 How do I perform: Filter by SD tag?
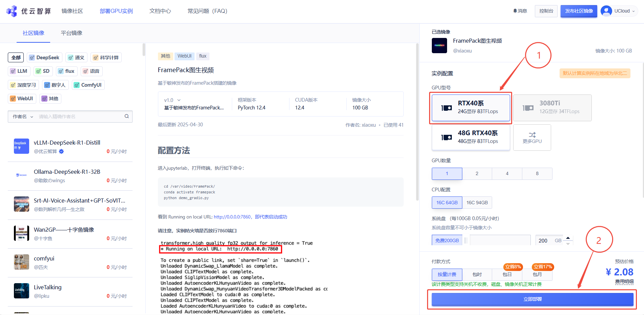point(43,71)
